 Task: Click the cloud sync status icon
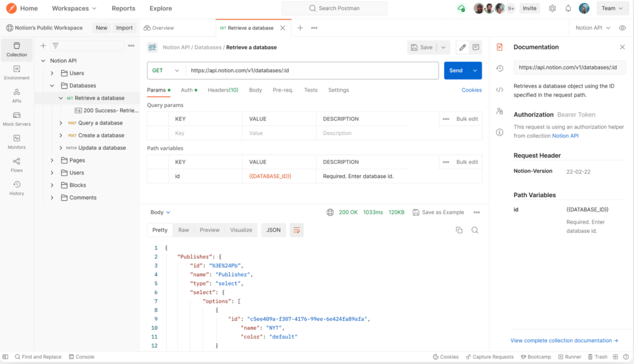click(x=461, y=8)
